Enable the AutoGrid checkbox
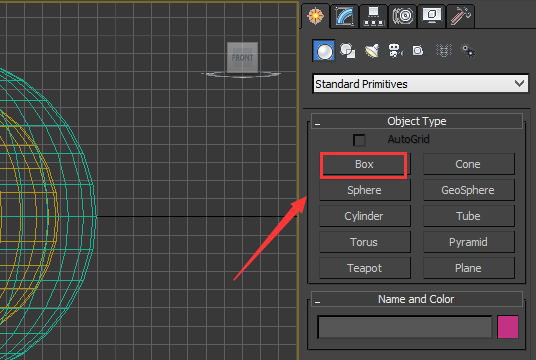Image resolution: width=536 pixels, height=360 pixels. click(359, 140)
